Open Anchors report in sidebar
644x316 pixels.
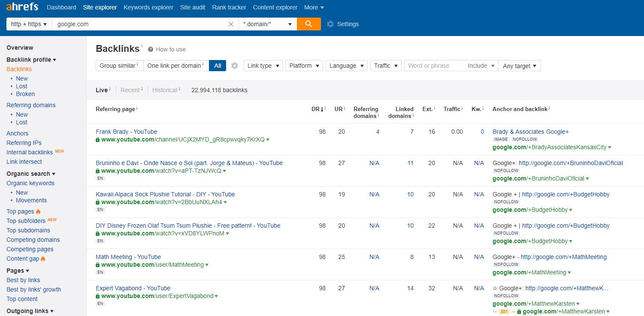coord(18,133)
